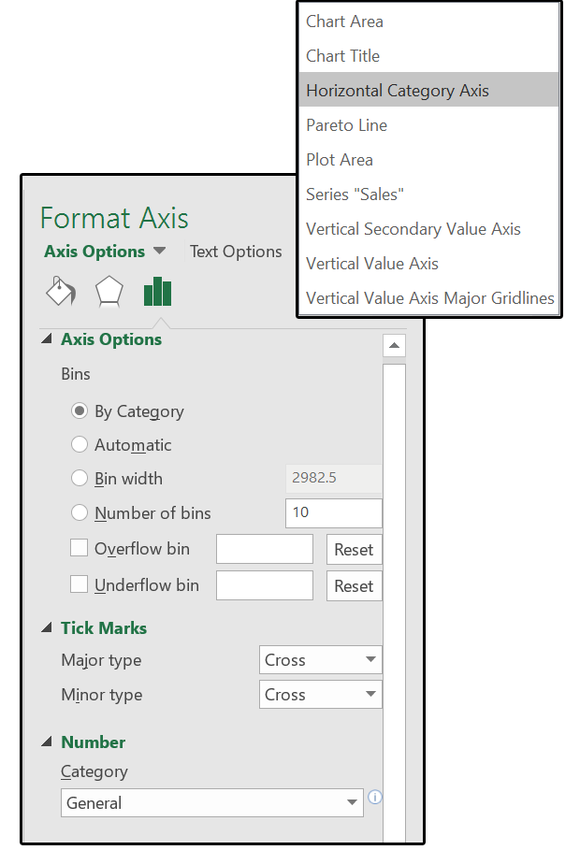Open the Effects pentagon icon
The height and width of the screenshot is (850, 580).
pyautogui.click(x=109, y=292)
